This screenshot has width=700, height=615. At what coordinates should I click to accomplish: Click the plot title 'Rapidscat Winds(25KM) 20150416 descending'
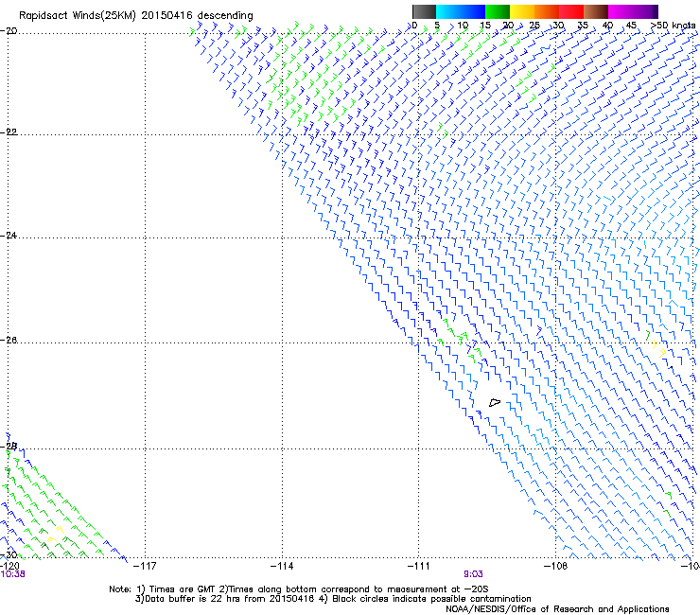(x=136, y=16)
